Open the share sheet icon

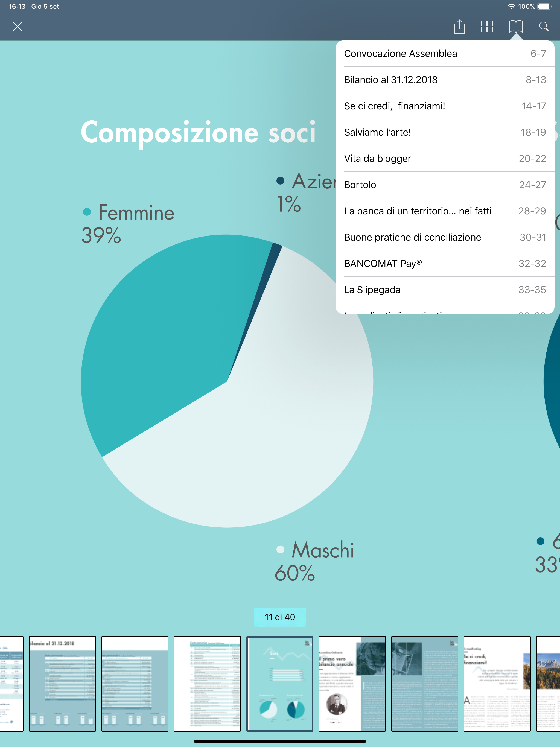click(x=459, y=26)
